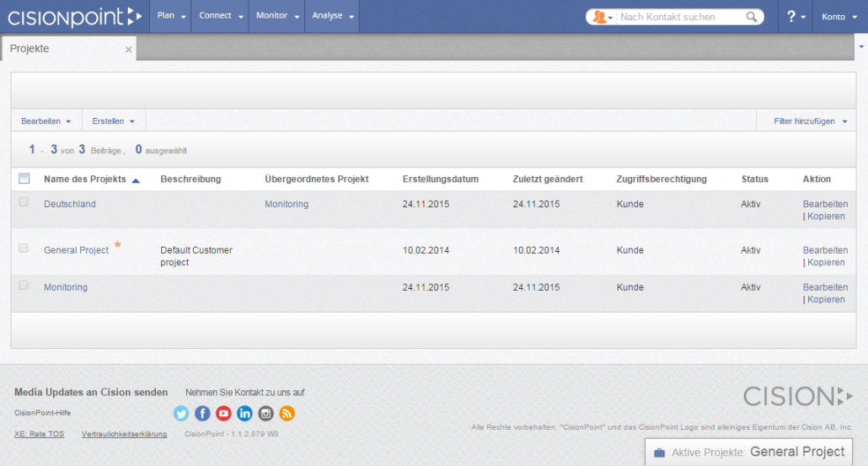Click Bearbeiten for General Project row

point(825,250)
